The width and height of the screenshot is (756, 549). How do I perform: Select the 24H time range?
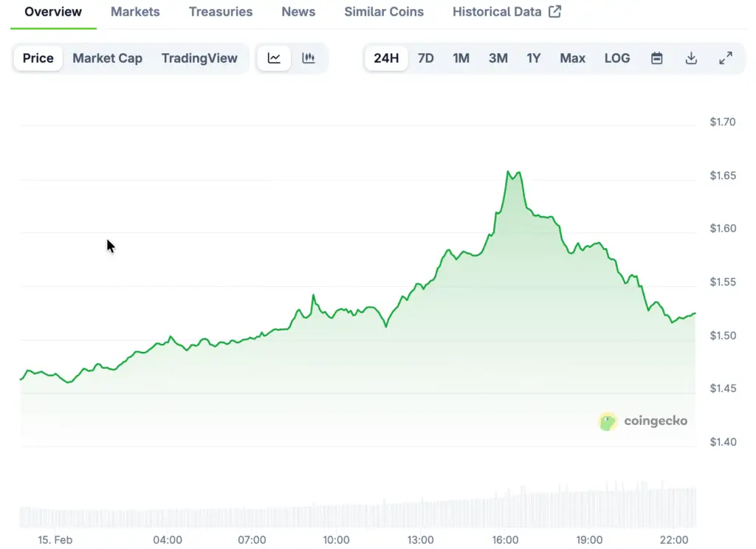[x=386, y=58]
